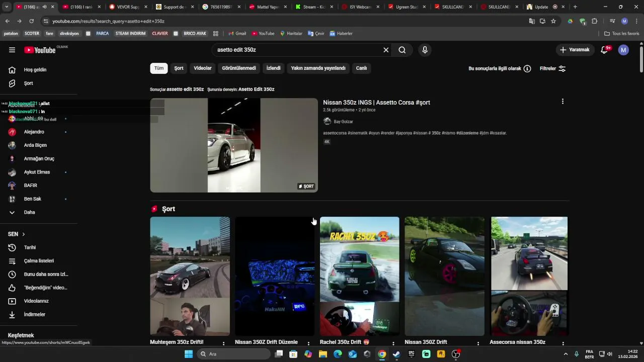
Task: Select the Yakın zamanda yayınlandı chip
Action: click(x=318, y=68)
